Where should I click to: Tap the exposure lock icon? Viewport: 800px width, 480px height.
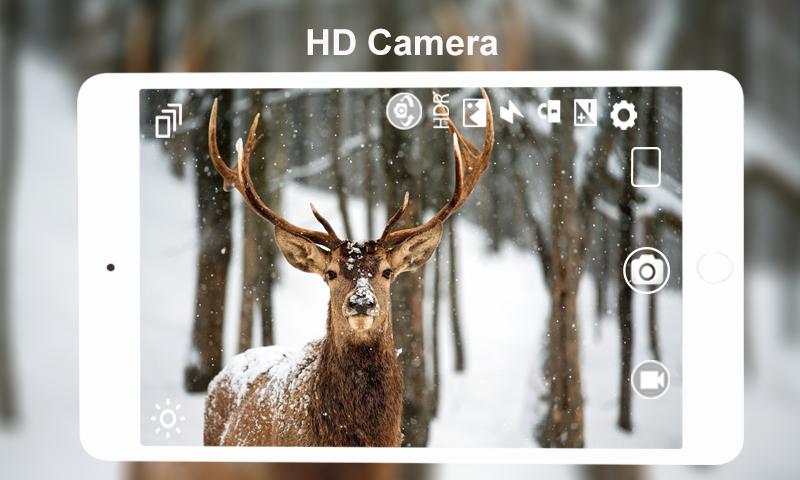pyautogui.click(x=549, y=111)
